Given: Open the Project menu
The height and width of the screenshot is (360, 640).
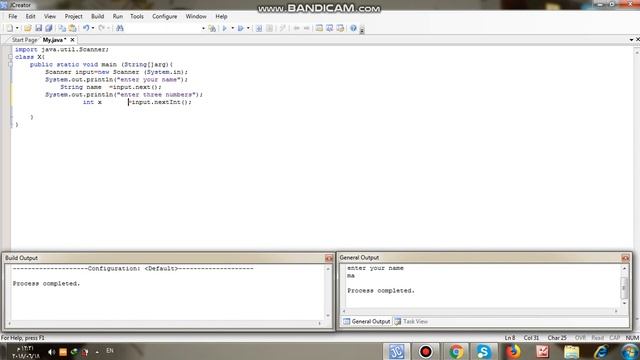Looking at the screenshot, I should click(73, 16).
